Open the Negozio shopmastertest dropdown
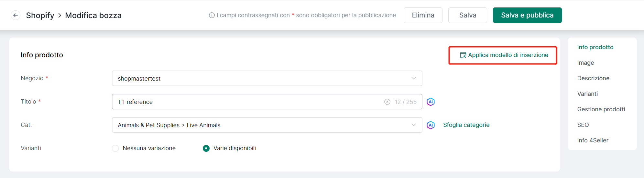Image resolution: width=644 pixels, height=178 pixels. [x=267, y=78]
